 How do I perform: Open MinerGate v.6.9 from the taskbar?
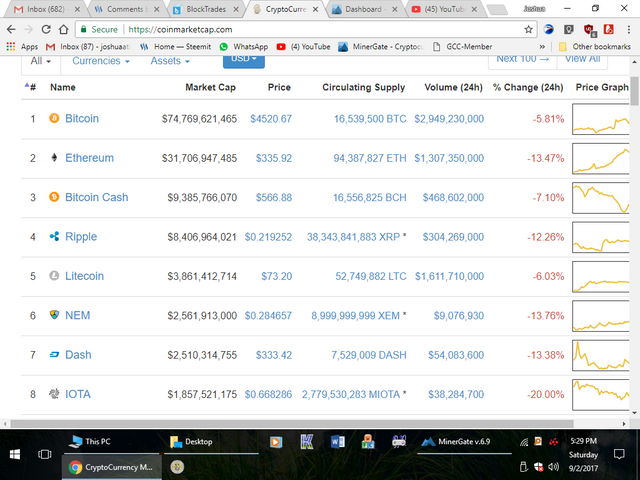(464, 442)
